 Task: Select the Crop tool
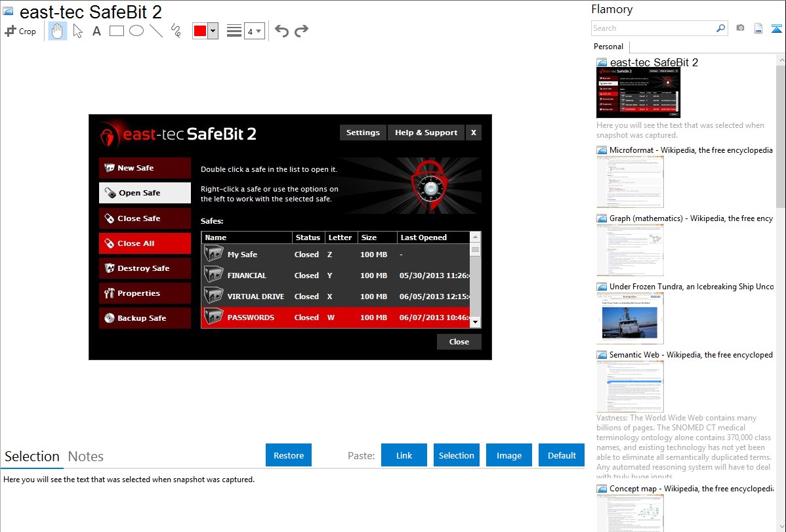(20, 31)
